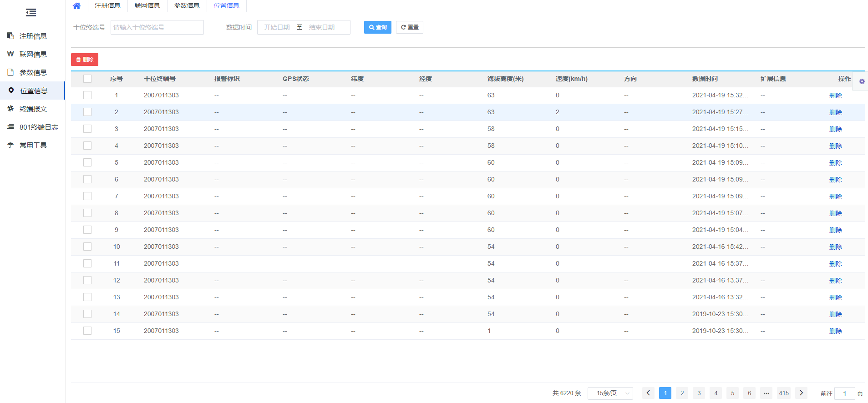
Task: Select current page 1 button
Action: coord(665,393)
